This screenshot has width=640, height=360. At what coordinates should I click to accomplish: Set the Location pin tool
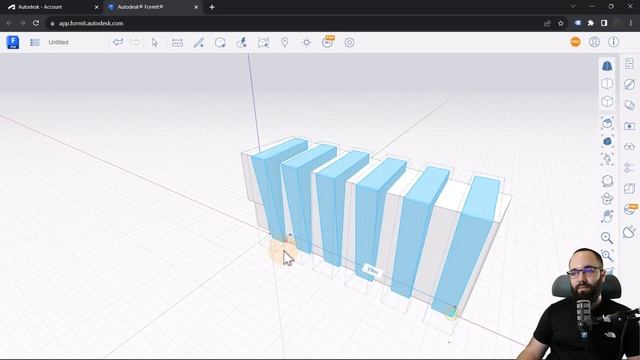point(284,42)
